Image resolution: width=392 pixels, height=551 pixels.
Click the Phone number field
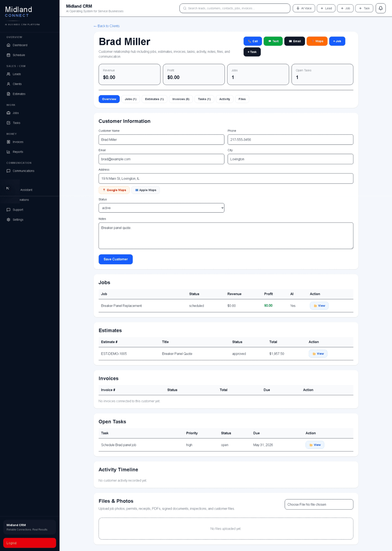pos(290,140)
